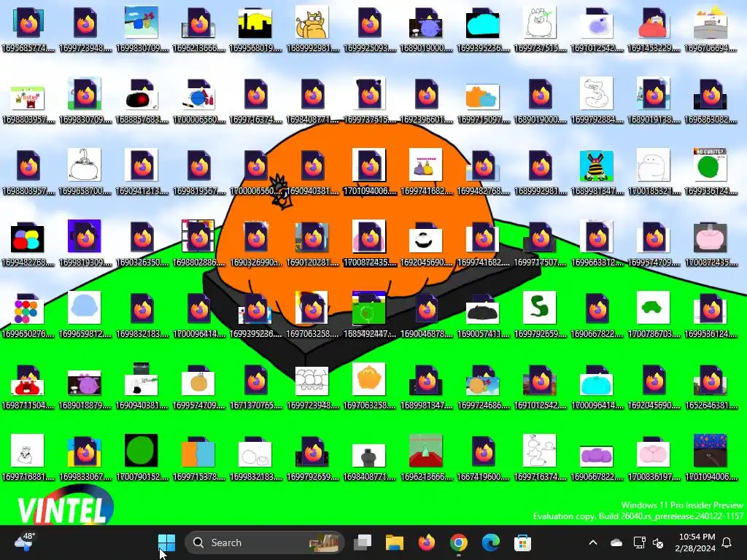
Task: Click the taskbar Search box
Action: pos(264,542)
